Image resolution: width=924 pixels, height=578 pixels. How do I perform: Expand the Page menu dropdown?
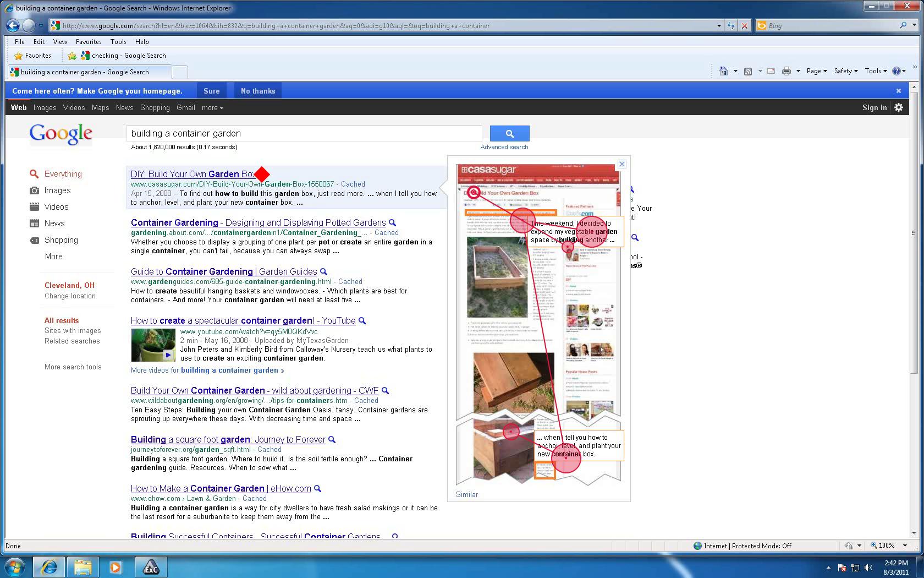point(817,71)
